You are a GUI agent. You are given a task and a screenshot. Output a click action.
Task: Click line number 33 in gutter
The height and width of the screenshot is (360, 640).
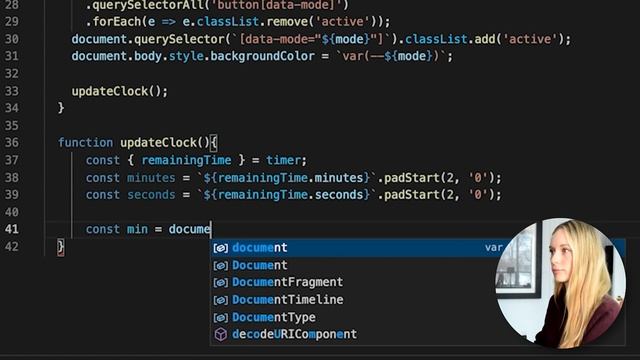click(12, 91)
